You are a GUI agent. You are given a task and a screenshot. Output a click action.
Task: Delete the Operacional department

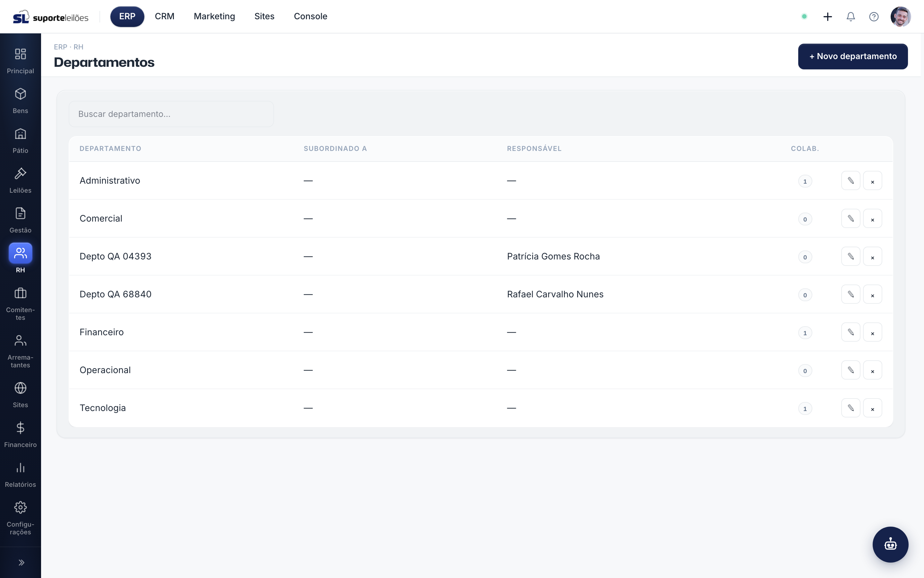pyautogui.click(x=872, y=370)
